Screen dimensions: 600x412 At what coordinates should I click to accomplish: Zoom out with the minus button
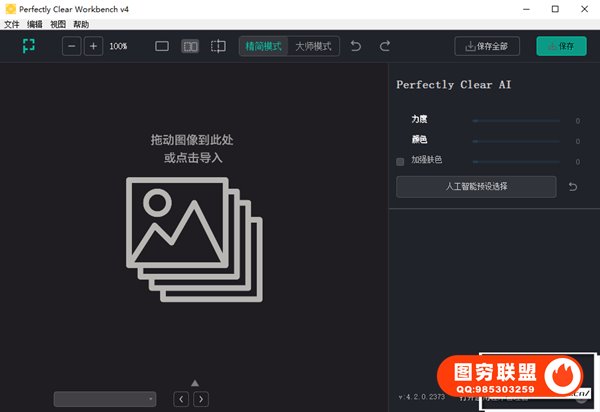tap(72, 46)
